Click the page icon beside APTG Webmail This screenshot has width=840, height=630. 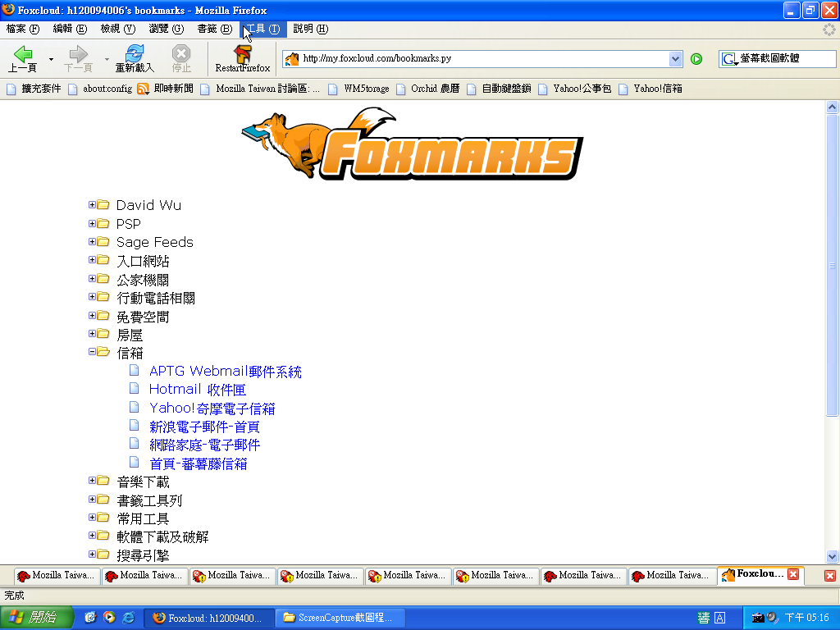click(135, 370)
